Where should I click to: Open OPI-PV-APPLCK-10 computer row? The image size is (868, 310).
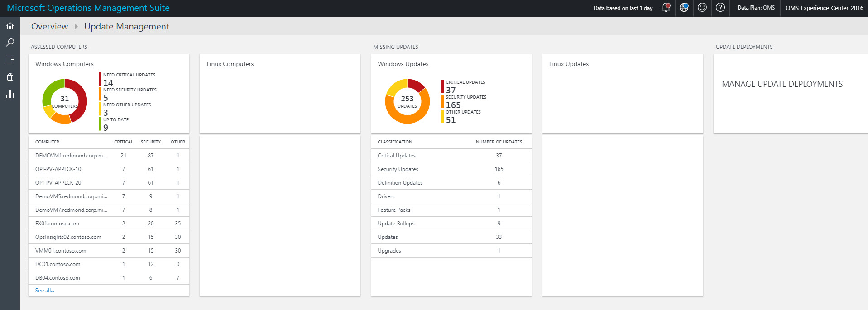pos(109,169)
